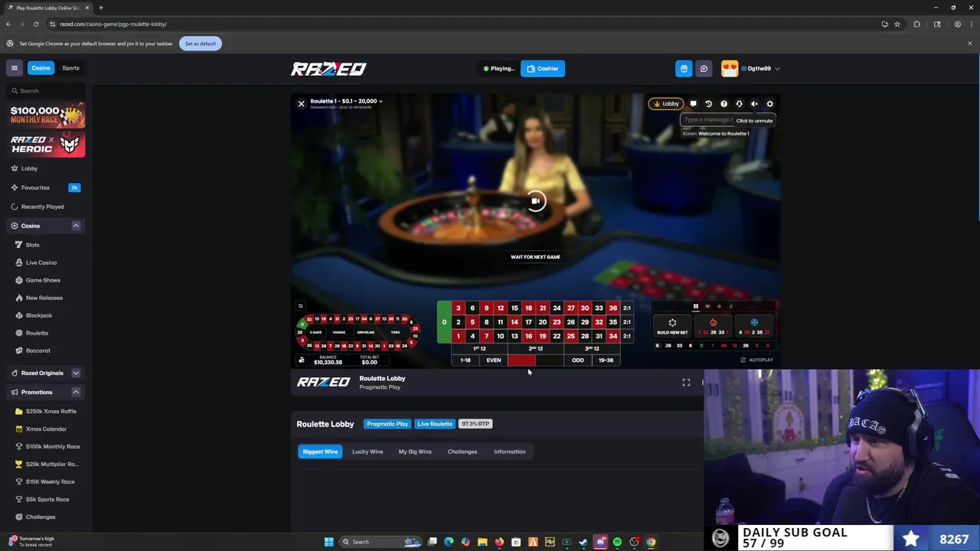Viewport: 980px width, 551px height.
Task: Switch to the Sports tab
Action: [x=70, y=68]
